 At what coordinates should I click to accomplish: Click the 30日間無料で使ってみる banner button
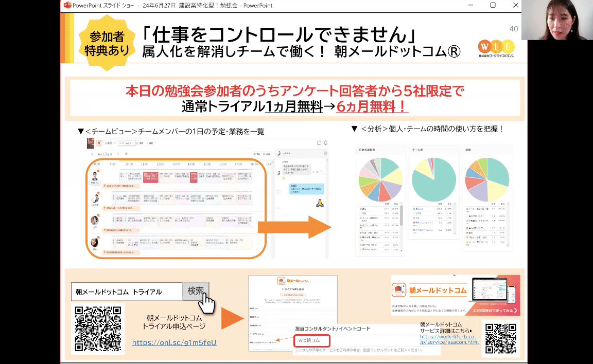(495, 311)
